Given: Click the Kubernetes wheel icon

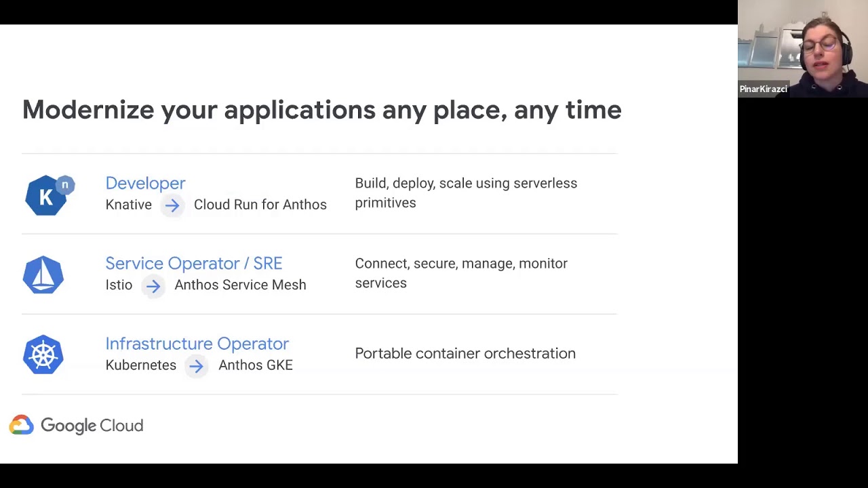Looking at the screenshot, I should click(43, 355).
